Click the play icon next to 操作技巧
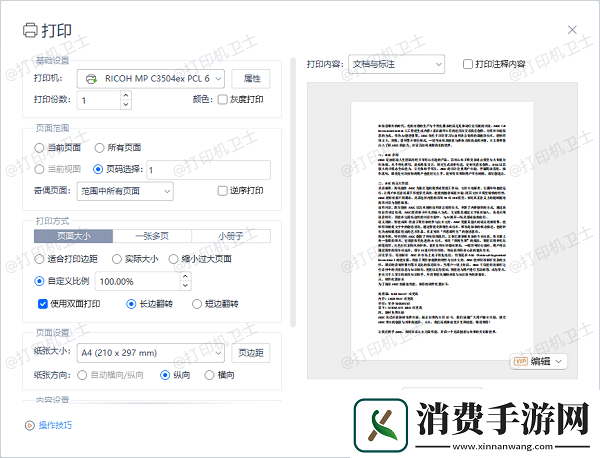The width and height of the screenshot is (600, 458). point(29,425)
